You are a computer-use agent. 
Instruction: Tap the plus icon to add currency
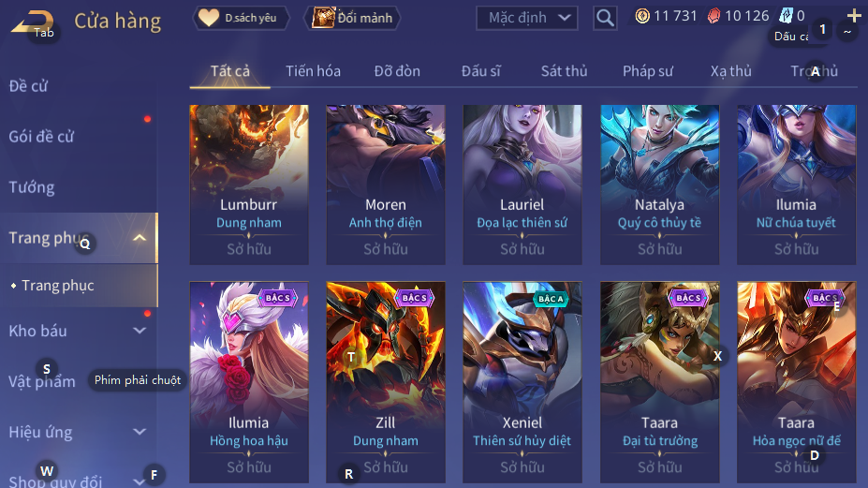pos(854,16)
